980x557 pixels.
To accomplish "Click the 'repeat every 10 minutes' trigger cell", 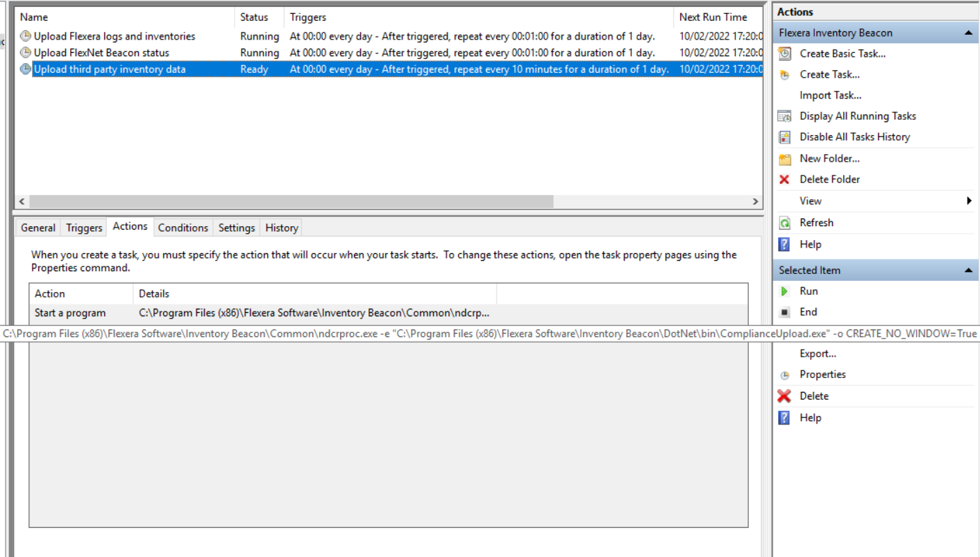I will pyautogui.click(x=480, y=69).
